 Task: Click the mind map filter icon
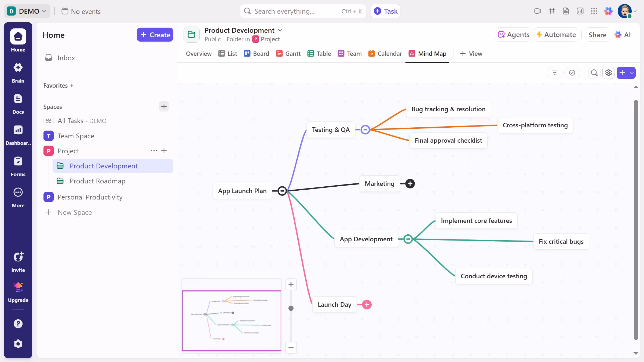click(554, 73)
